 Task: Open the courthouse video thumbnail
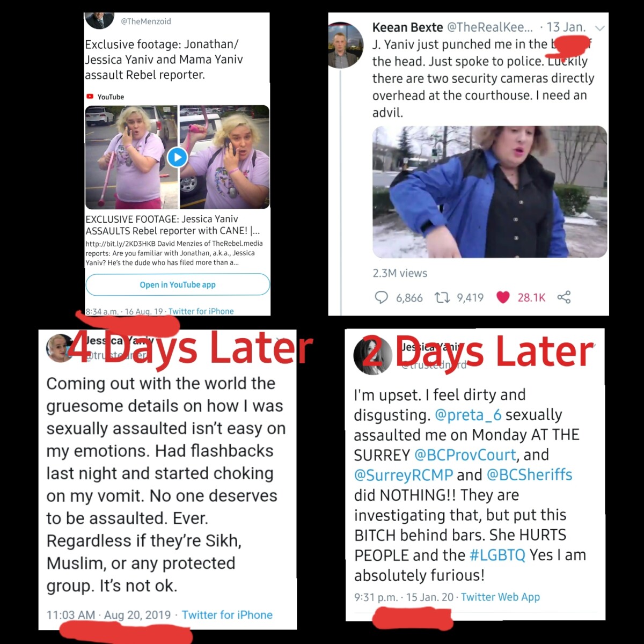click(x=490, y=192)
